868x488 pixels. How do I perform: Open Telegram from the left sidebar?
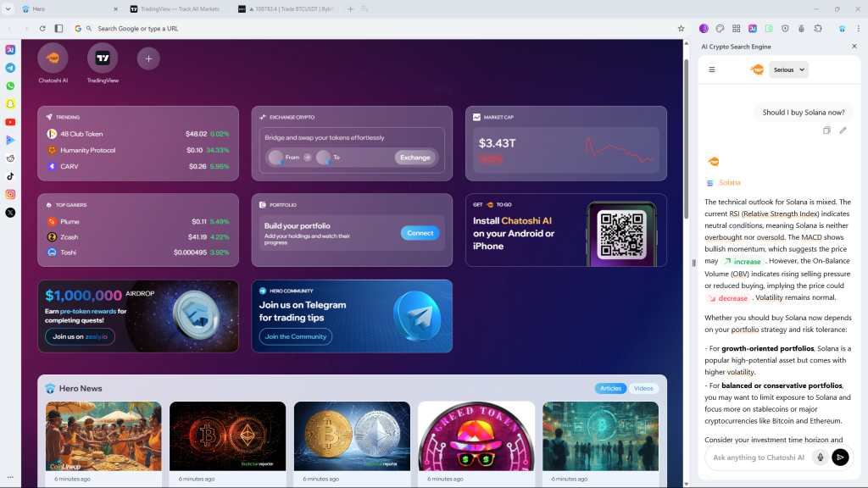[10, 68]
